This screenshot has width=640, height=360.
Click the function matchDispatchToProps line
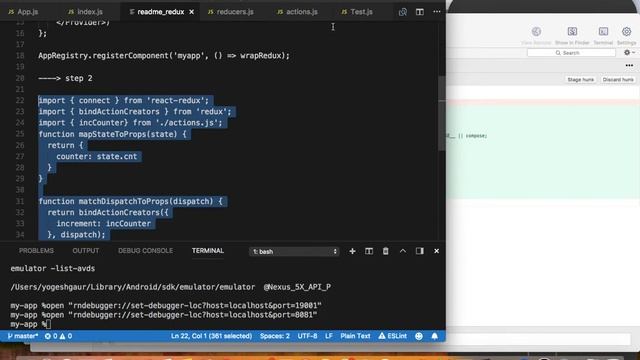click(130, 201)
